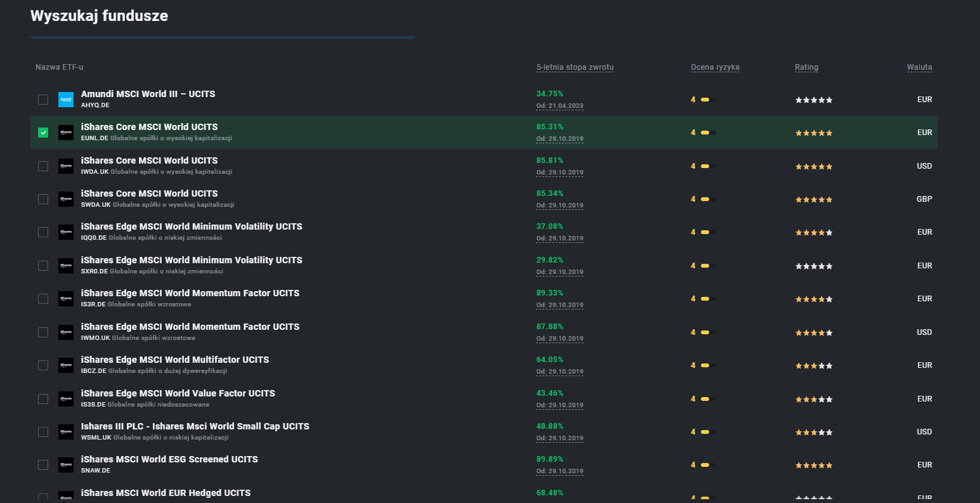Viewport: 980px width, 503px height.
Task: Sort funds by Rating column header
Action: click(806, 67)
